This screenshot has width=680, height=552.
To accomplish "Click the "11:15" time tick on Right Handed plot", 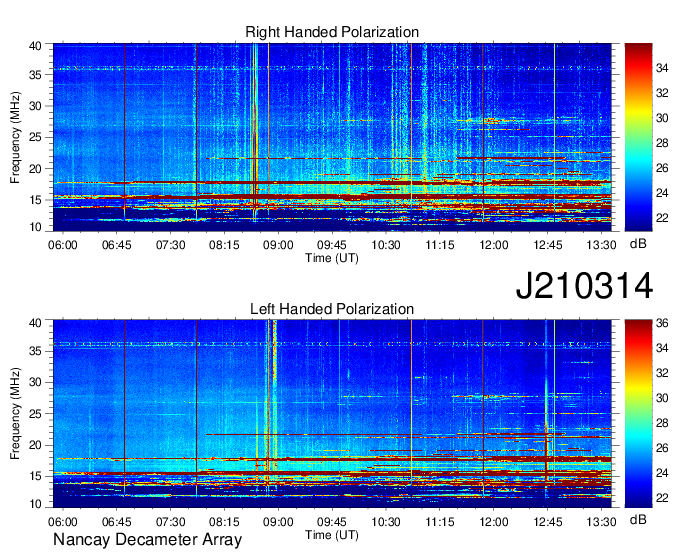I will (440, 245).
